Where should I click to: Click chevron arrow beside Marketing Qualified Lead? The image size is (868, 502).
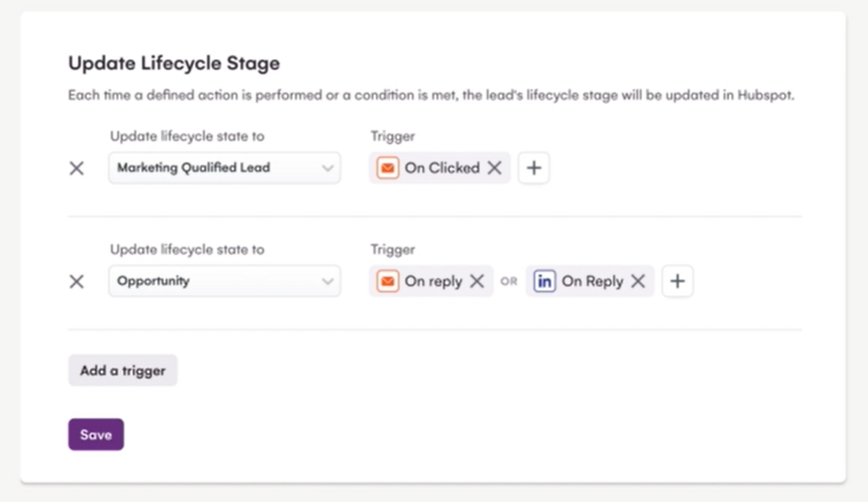328,168
